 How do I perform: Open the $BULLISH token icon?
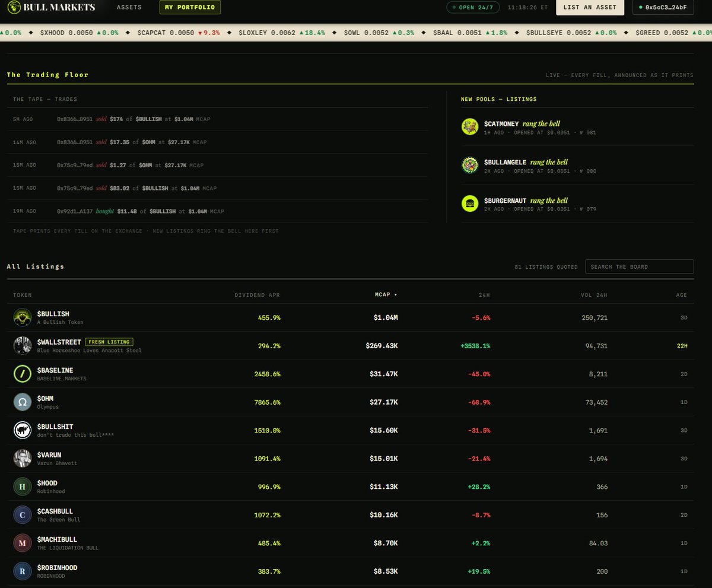(x=22, y=317)
